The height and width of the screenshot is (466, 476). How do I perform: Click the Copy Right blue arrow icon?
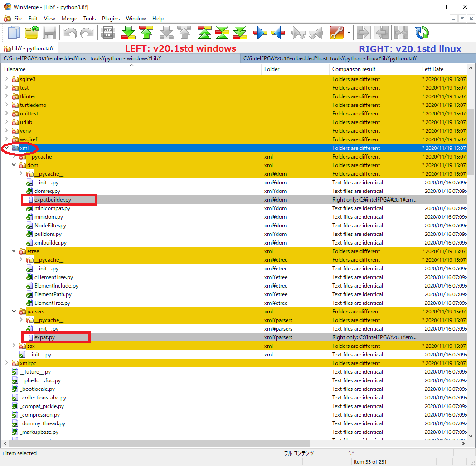[260, 33]
